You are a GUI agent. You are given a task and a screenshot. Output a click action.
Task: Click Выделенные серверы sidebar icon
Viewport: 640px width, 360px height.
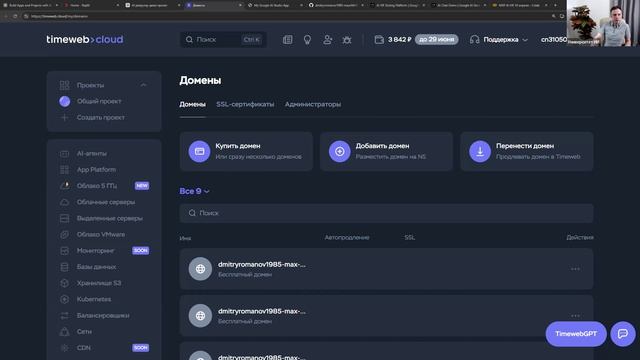coord(64,218)
